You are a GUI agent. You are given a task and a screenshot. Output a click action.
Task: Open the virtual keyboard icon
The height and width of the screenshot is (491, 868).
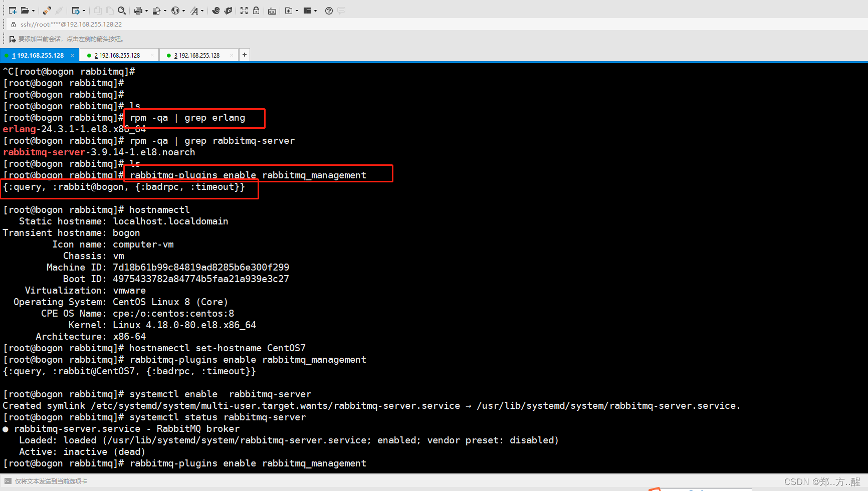[x=272, y=11]
